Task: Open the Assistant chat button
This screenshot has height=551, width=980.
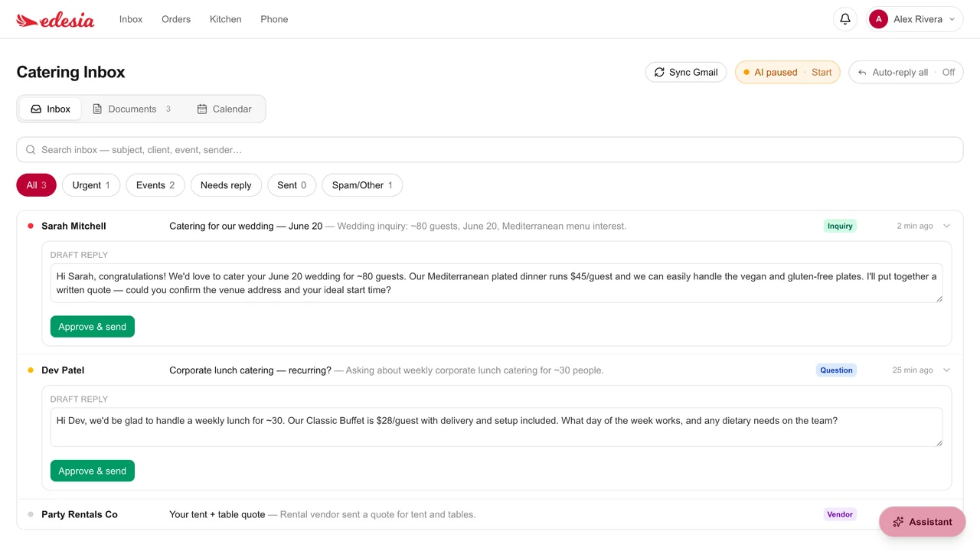Action: [x=922, y=522]
